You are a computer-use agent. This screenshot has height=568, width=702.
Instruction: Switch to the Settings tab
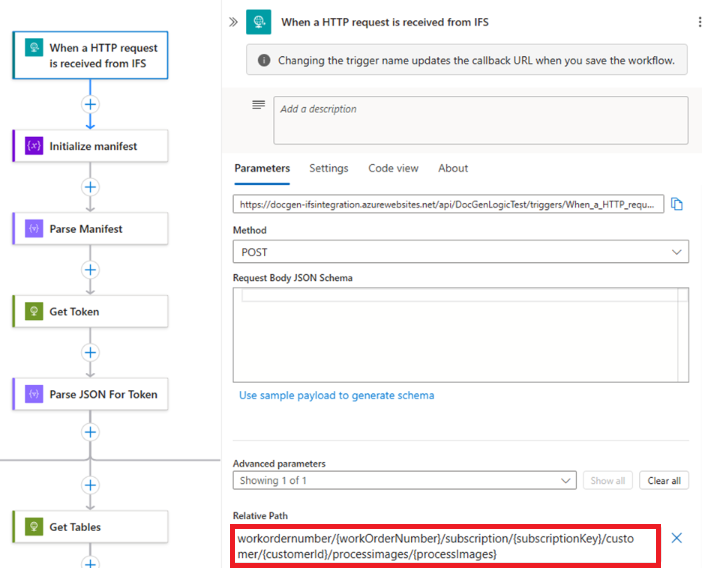coord(328,168)
